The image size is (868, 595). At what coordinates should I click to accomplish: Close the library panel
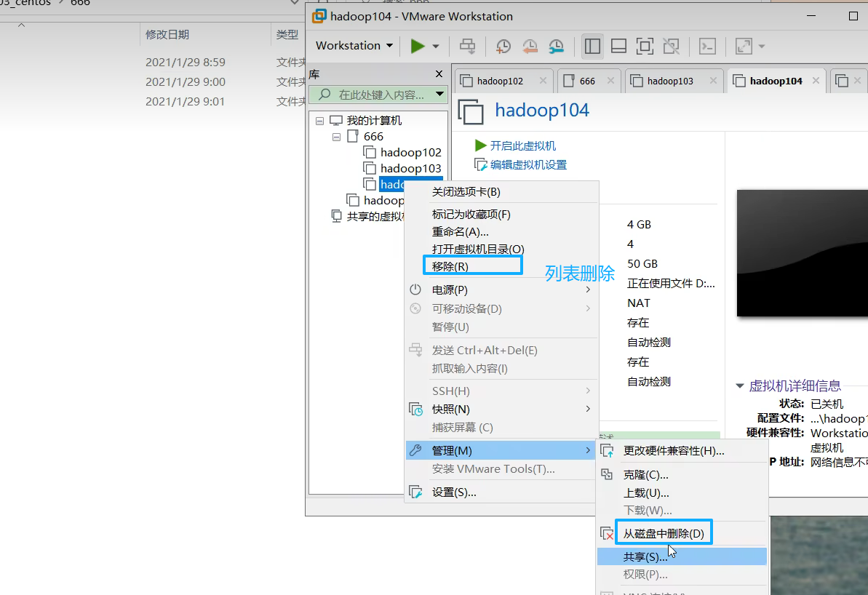439,73
